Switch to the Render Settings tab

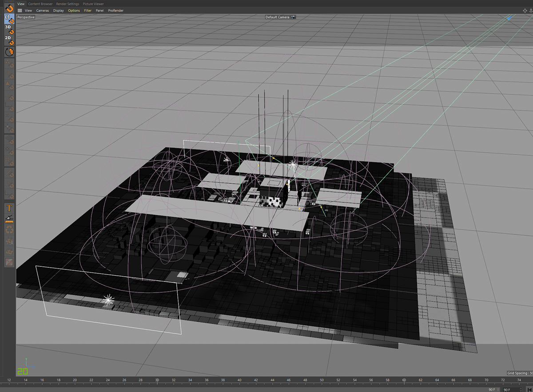[68, 4]
